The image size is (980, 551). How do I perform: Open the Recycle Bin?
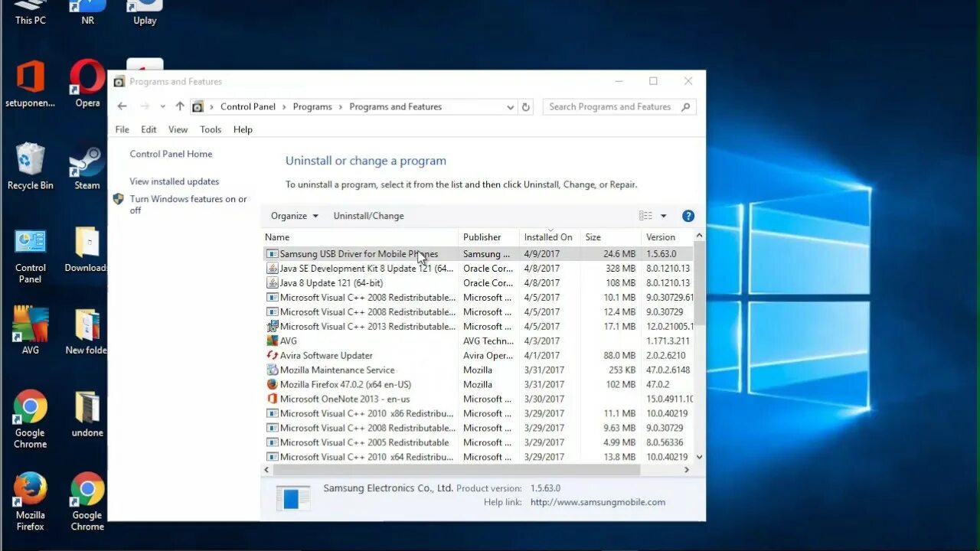point(31,166)
